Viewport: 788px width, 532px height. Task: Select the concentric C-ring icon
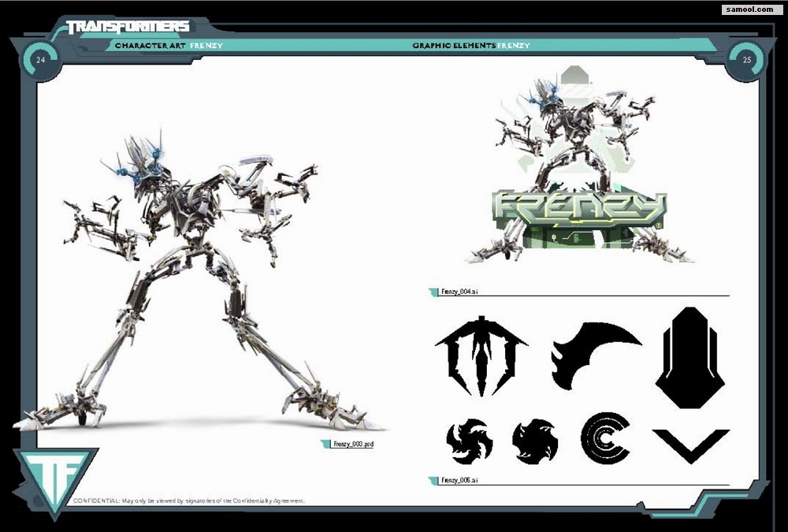click(605, 437)
